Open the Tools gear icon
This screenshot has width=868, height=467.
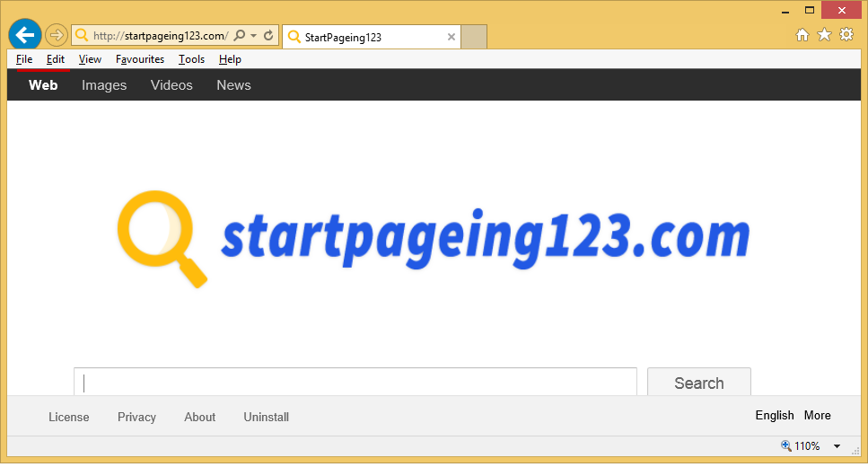coord(846,35)
